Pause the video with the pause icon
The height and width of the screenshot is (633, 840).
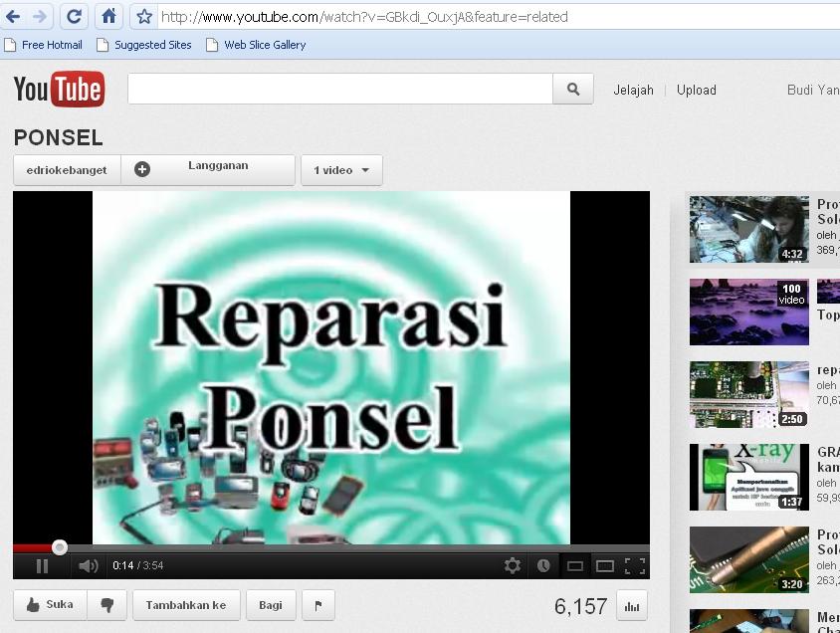(x=42, y=566)
